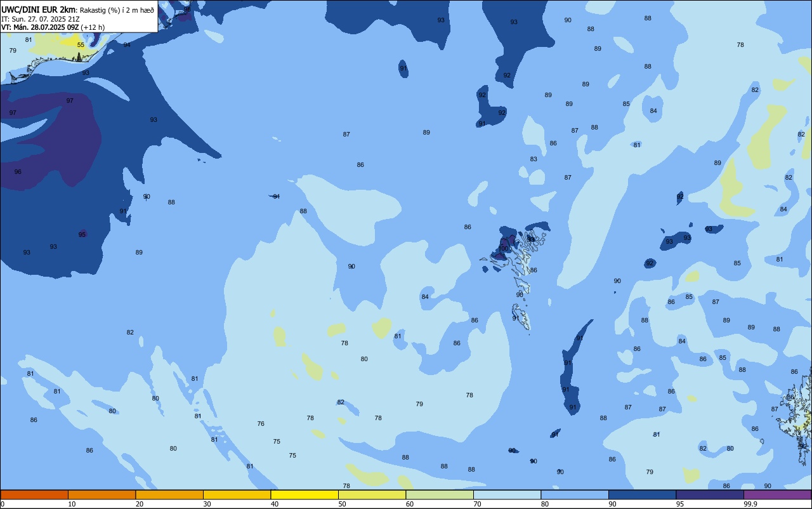Click the 'IT: Sun. 27. 07. 2025 21Z' line
This screenshot has width=812, height=509.
tap(41, 19)
